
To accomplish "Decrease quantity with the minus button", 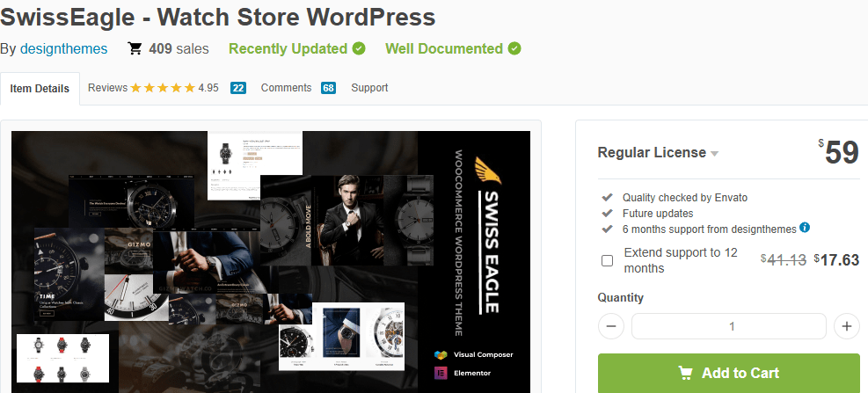I will (611, 326).
